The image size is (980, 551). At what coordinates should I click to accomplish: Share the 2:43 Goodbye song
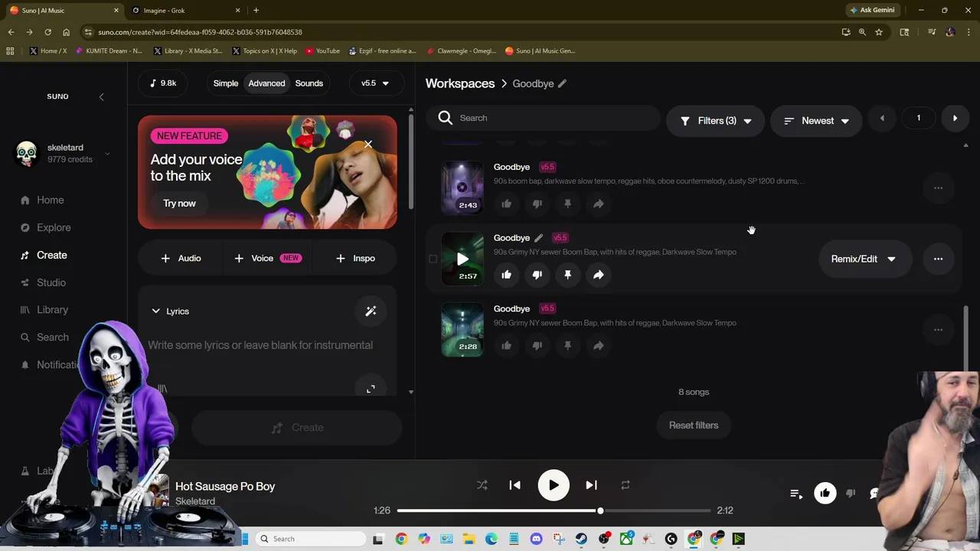tap(598, 204)
